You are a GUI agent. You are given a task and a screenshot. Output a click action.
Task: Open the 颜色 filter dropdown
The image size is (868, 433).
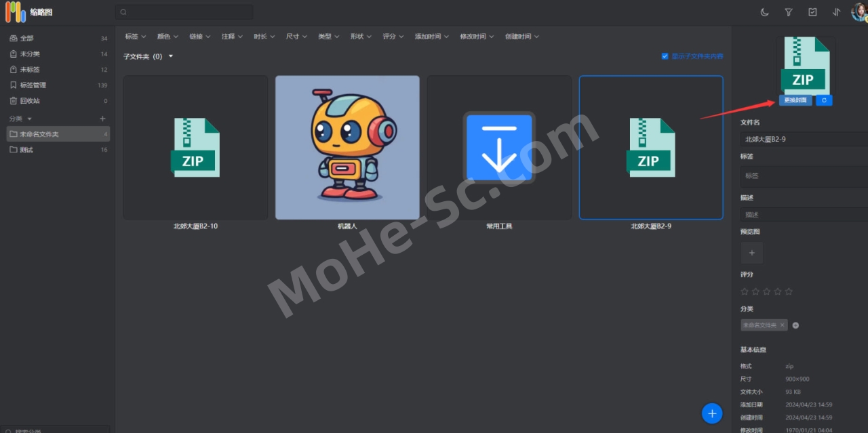[167, 37]
